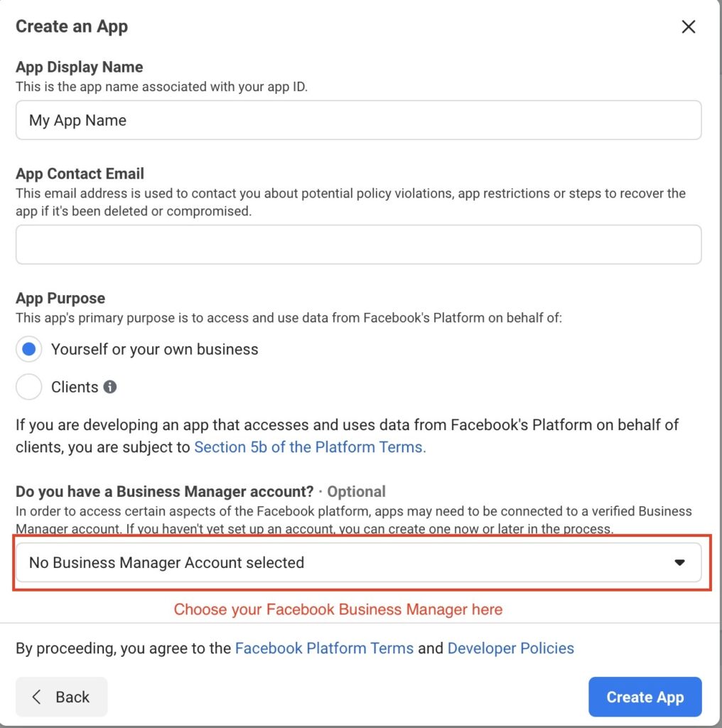Screen dimensions: 722x728
Task: Select the 'Yourself or your own business' radio
Action: point(28,350)
